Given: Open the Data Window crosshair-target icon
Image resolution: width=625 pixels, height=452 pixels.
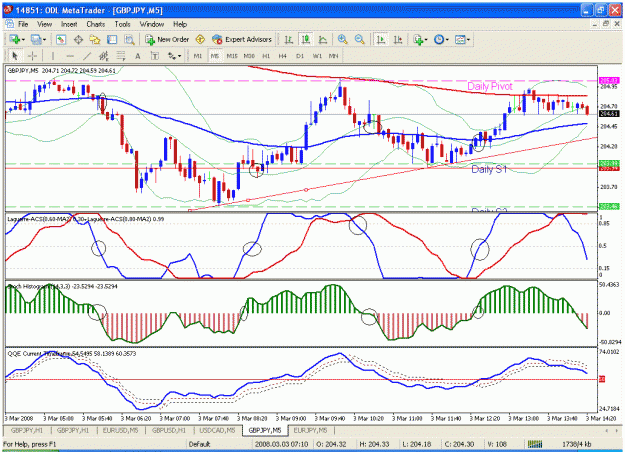Looking at the screenshot, I should pos(78,39).
